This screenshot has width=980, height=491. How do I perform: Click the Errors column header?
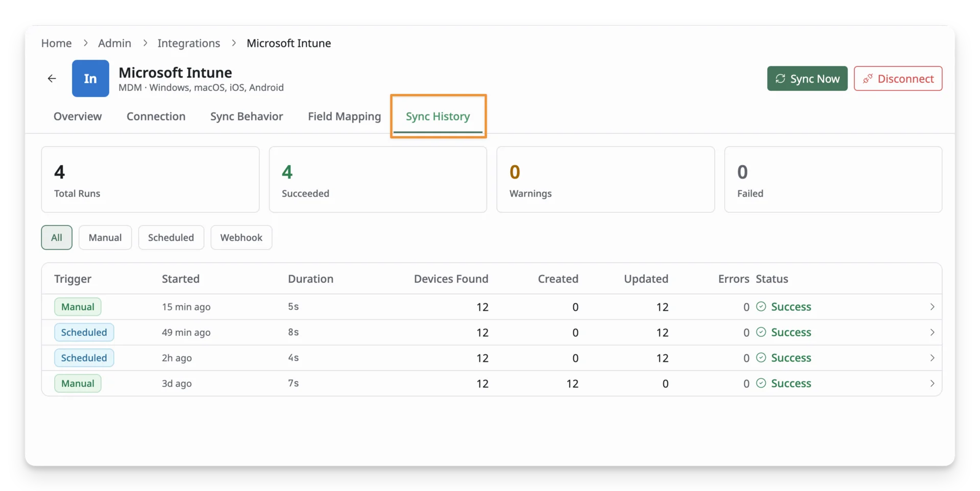point(733,279)
